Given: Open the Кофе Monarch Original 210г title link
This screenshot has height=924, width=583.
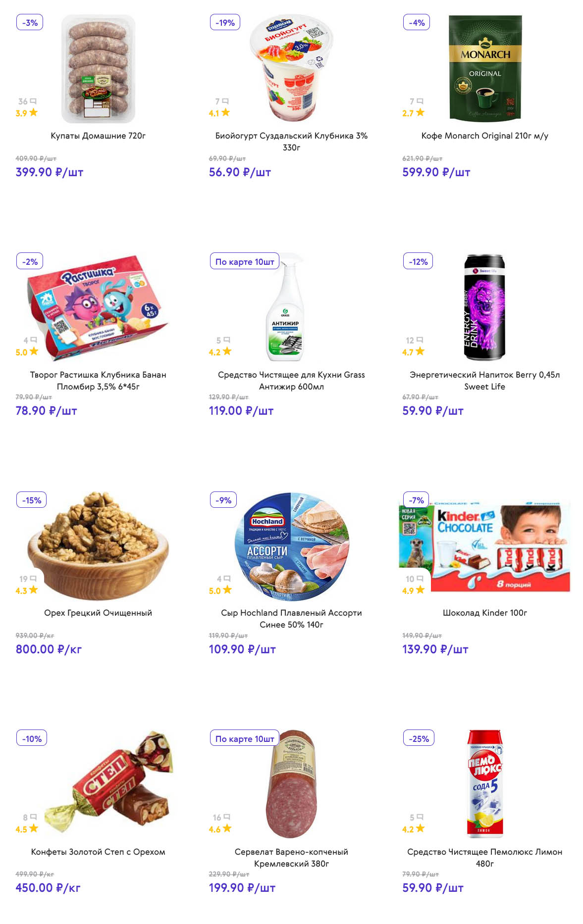Looking at the screenshot, I should coord(484,136).
